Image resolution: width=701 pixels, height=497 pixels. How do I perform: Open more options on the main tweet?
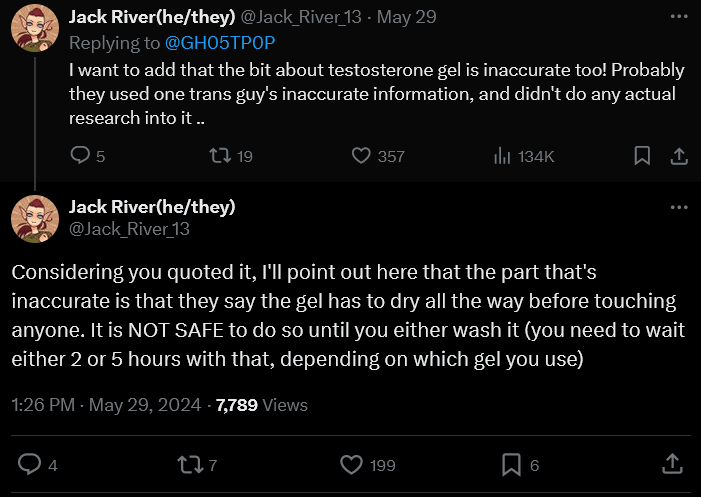pos(679,207)
